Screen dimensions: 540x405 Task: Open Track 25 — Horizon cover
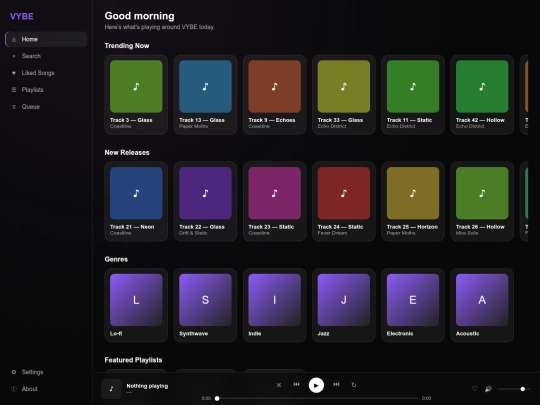413,193
